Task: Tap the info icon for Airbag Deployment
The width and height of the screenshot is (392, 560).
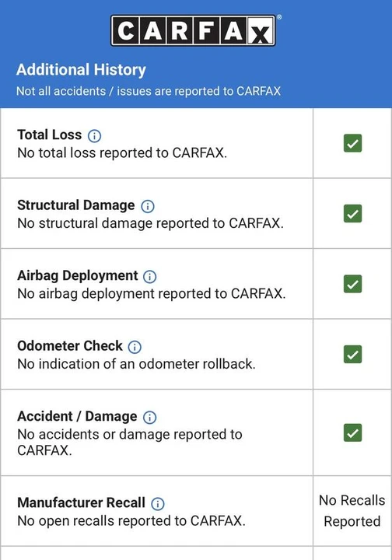Action: (149, 276)
